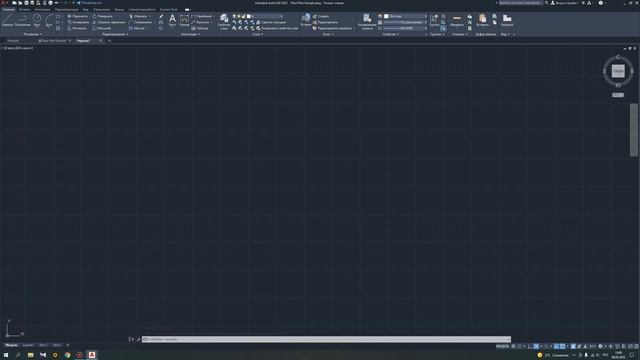Open the Аннотации ribbon tab
The width and height of the screenshot is (640, 360).
[42, 9]
